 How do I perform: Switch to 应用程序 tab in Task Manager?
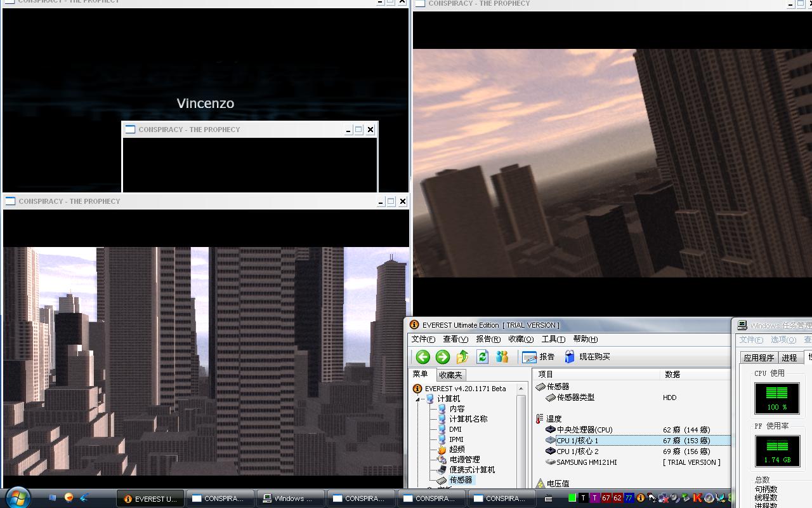click(759, 358)
